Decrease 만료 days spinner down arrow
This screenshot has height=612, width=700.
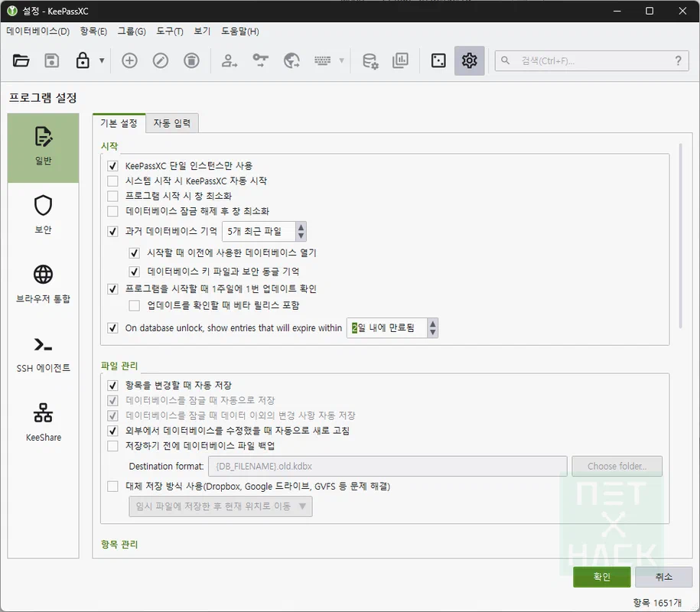tap(432, 332)
